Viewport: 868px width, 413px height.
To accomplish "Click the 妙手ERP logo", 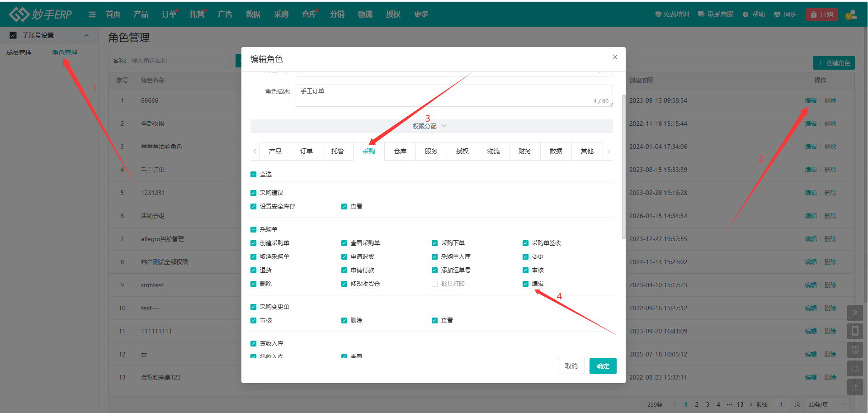I will click(x=40, y=14).
